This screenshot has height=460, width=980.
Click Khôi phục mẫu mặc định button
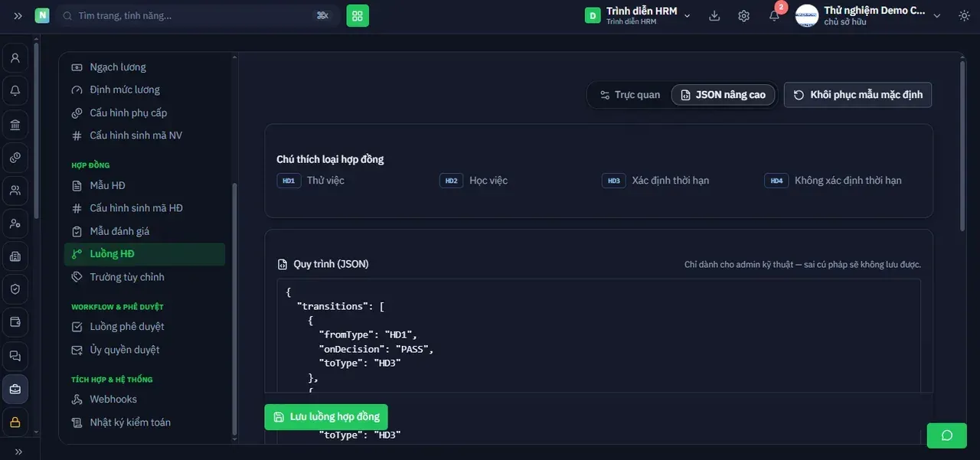pos(857,95)
